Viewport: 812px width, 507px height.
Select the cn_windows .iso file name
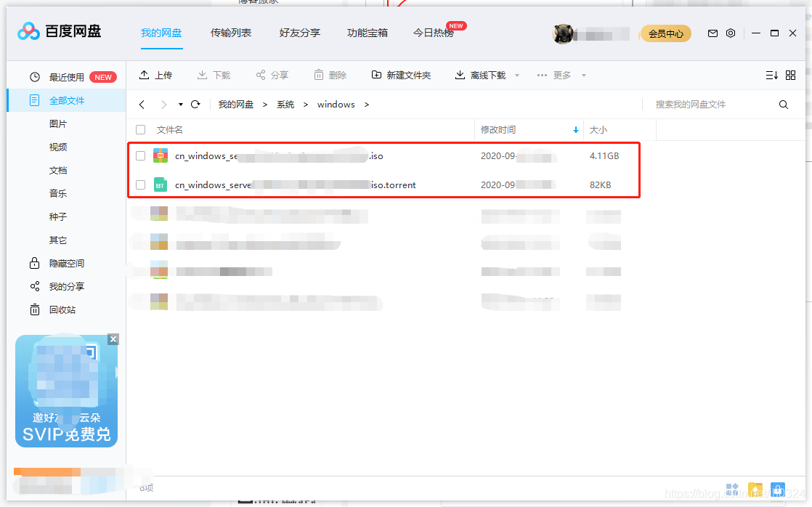click(279, 156)
